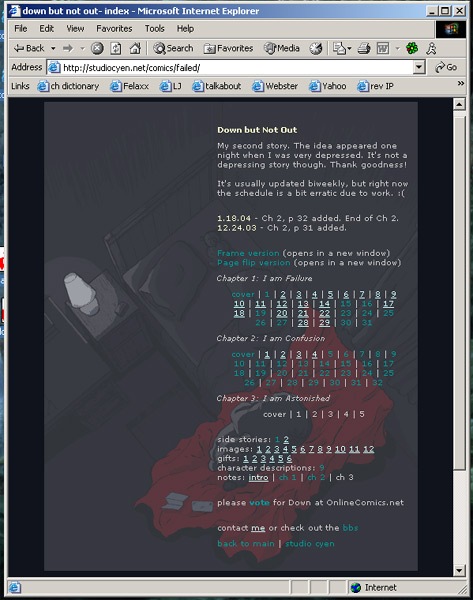Open the Tools menu
The height and width of the screenshot is (600, 473).
(155, 29)
